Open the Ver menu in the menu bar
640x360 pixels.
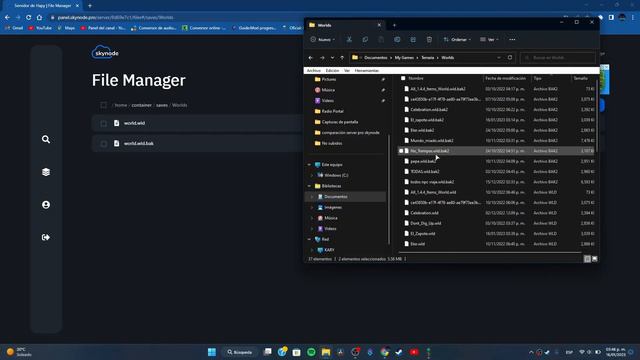347,71
